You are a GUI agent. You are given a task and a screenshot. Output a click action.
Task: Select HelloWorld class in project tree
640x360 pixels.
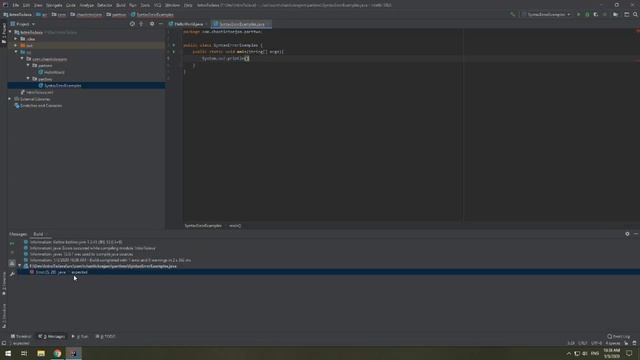click(54, 72)
